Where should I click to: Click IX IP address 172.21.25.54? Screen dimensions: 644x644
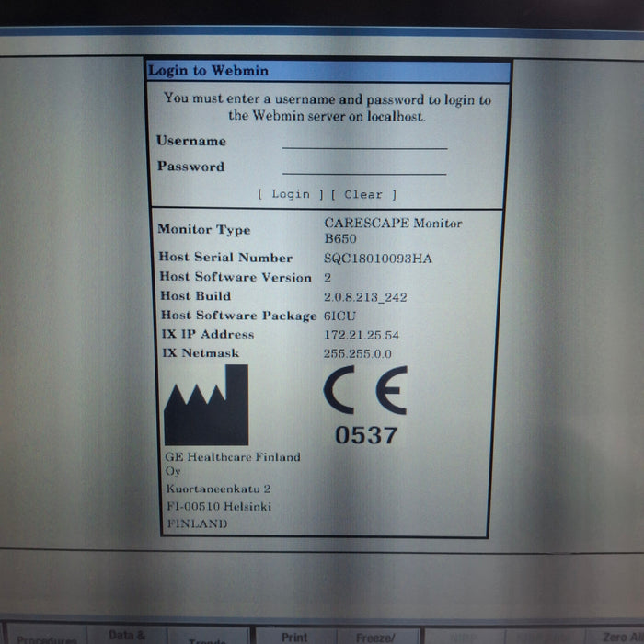click(x=361, y=335)
